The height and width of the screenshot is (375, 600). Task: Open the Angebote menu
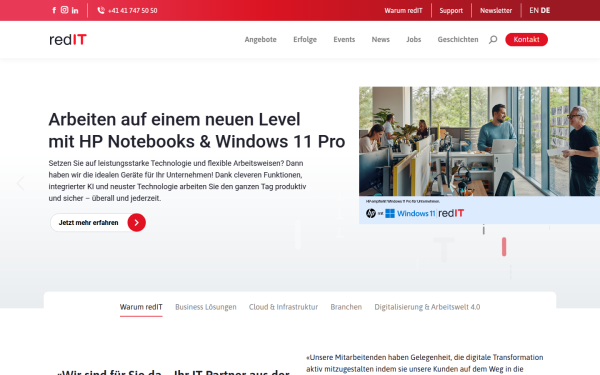(260, 39)
